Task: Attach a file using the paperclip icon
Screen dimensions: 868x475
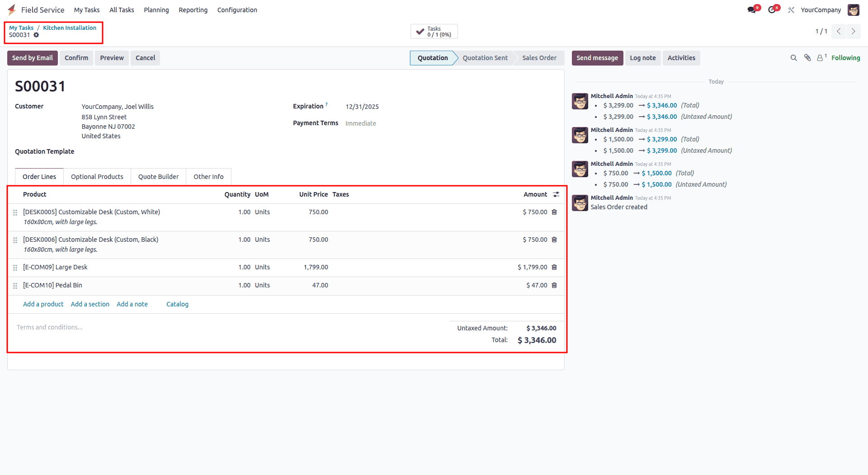Action: 807,58
